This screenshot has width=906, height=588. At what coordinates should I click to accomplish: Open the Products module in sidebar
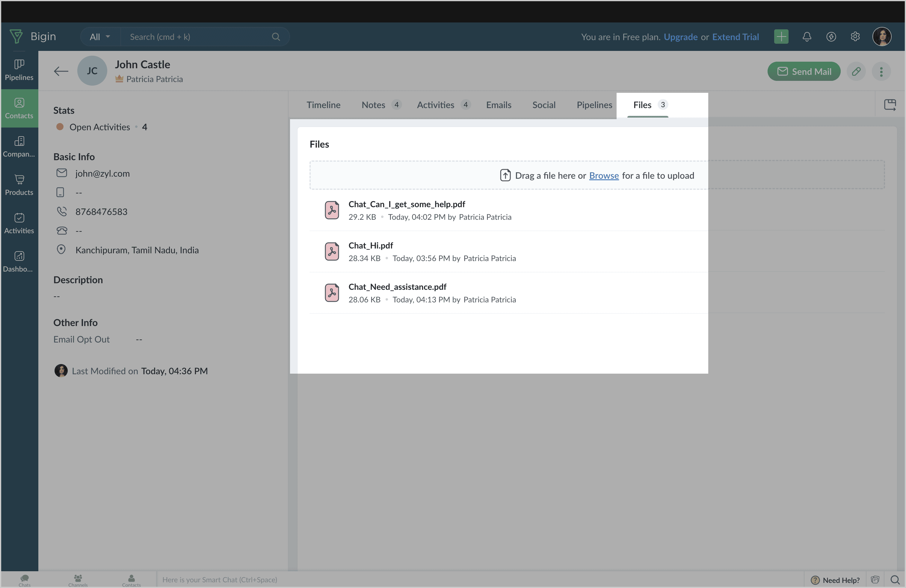(19, 185)
